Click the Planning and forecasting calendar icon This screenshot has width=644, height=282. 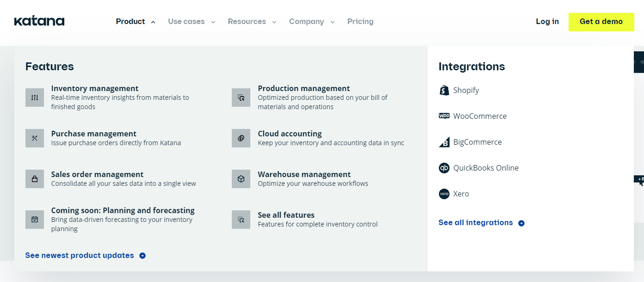click(x=35, y=220)
